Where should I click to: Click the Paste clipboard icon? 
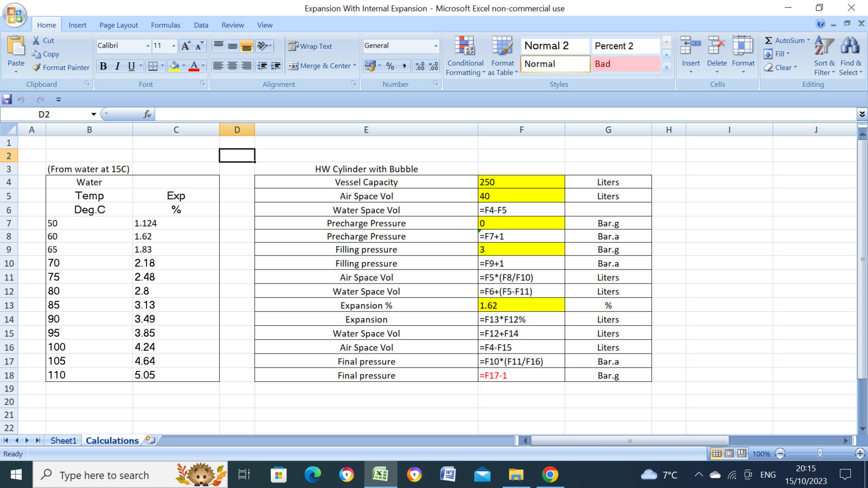click(x=16, y=48)
